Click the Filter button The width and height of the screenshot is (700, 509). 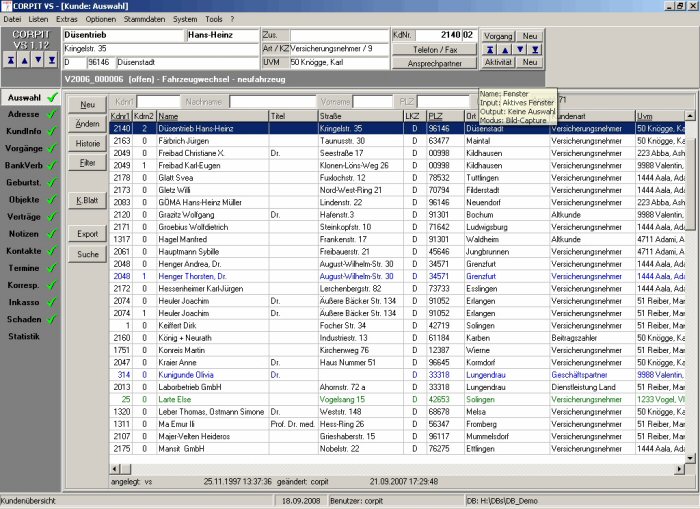coord(88,163)
